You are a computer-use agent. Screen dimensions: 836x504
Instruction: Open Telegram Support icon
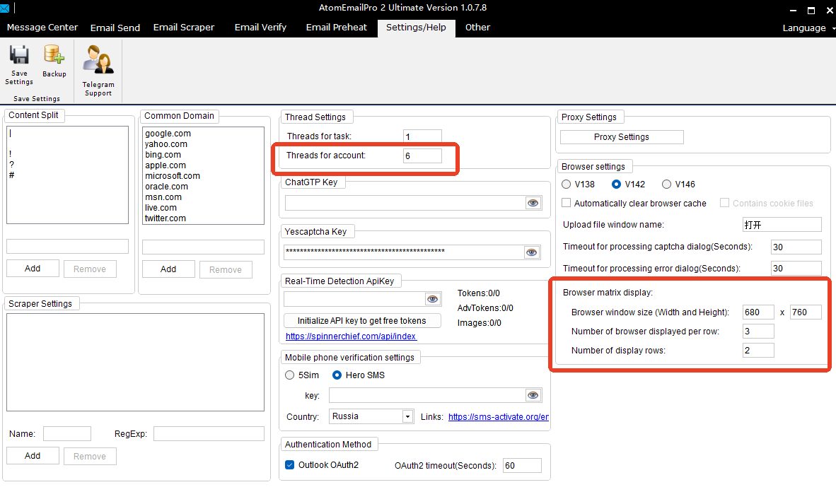[x=98, y=59]
